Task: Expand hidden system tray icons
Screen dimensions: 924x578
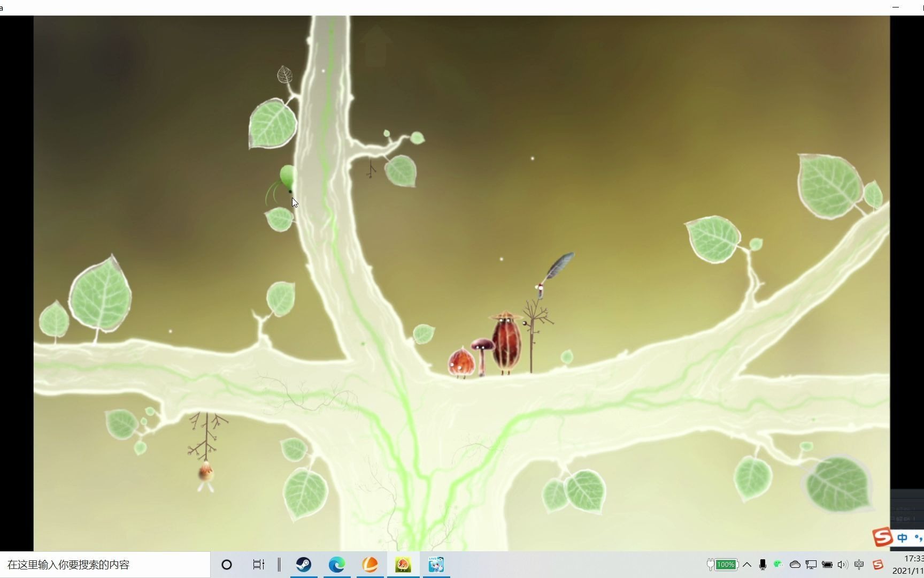Action: click(747, 565)
